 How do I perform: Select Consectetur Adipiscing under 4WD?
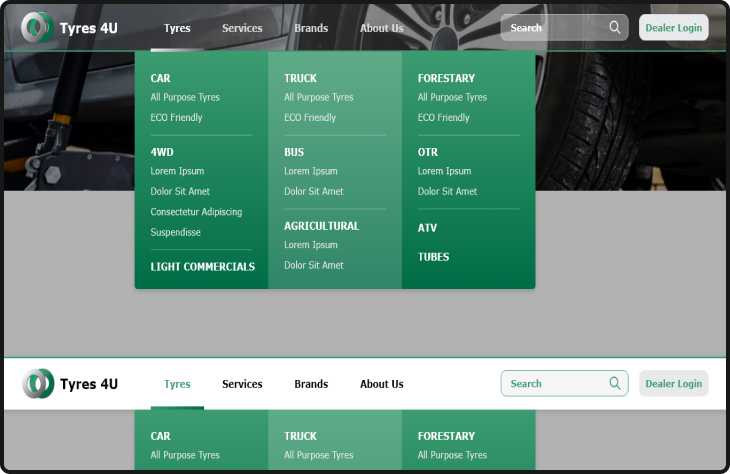click(196, 212)
